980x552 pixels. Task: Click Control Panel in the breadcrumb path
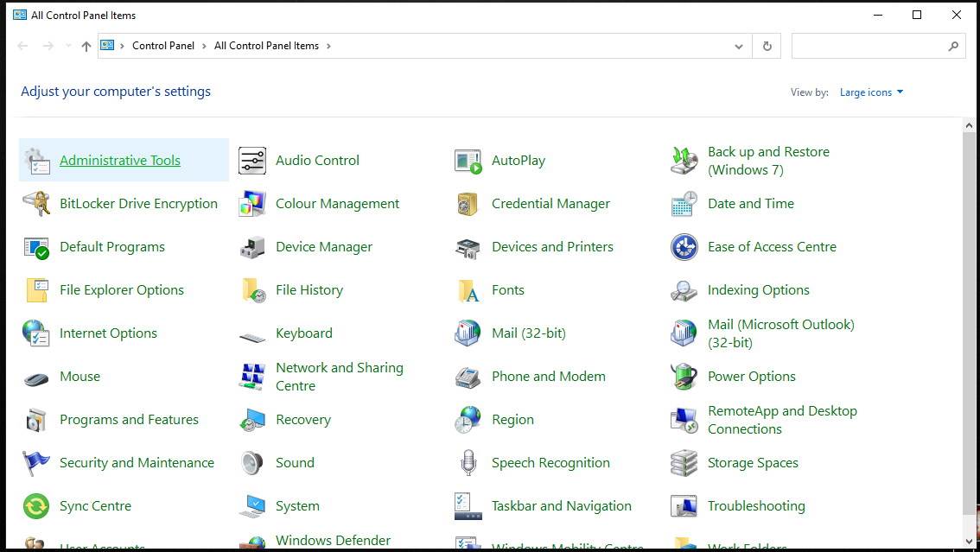pos(163,46)
